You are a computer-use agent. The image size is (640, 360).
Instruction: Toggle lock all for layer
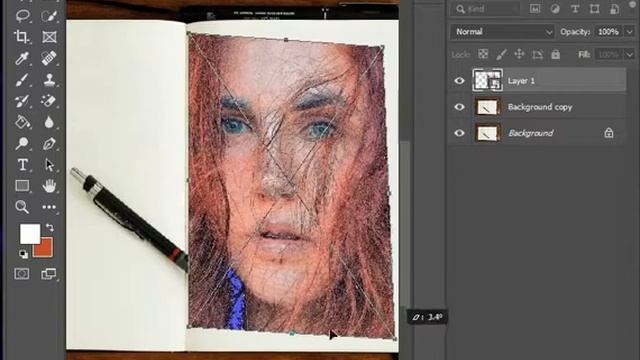pyautogui.click(x=556, y=54)
